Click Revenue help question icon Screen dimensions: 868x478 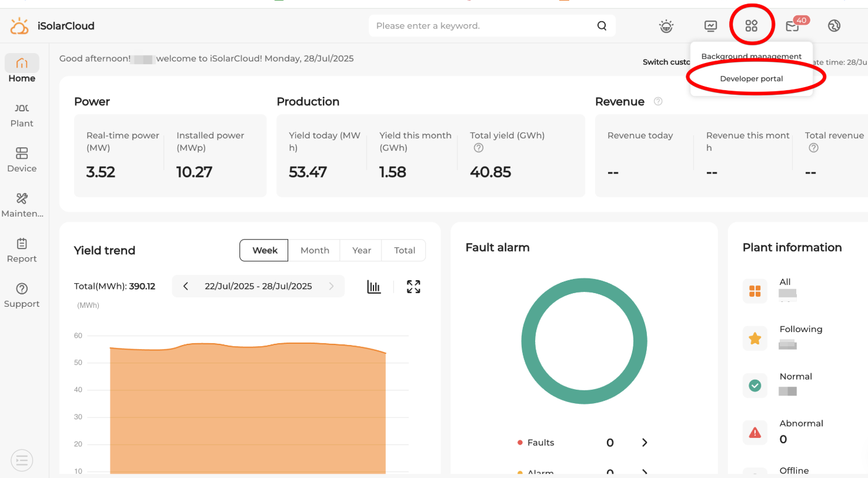click(658, 101)
